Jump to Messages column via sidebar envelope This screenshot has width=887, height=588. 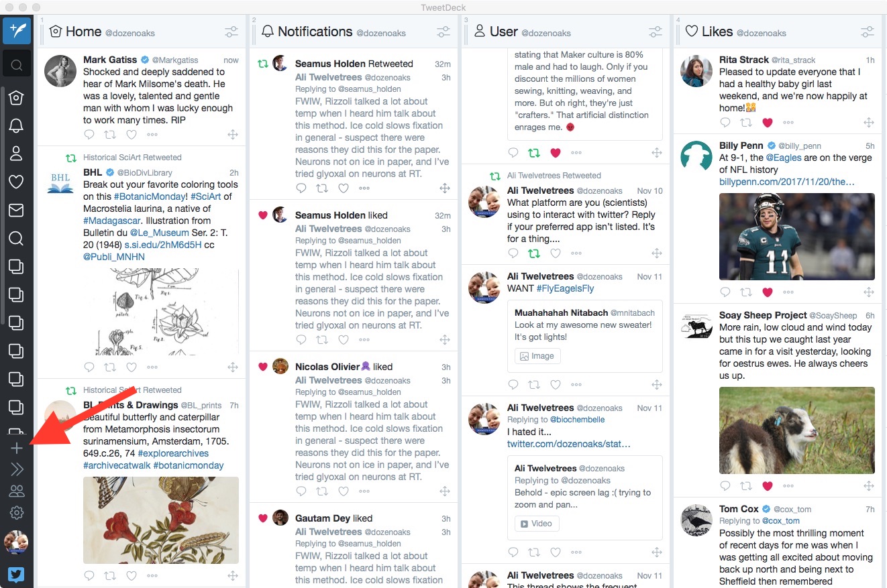coord(16,210)
